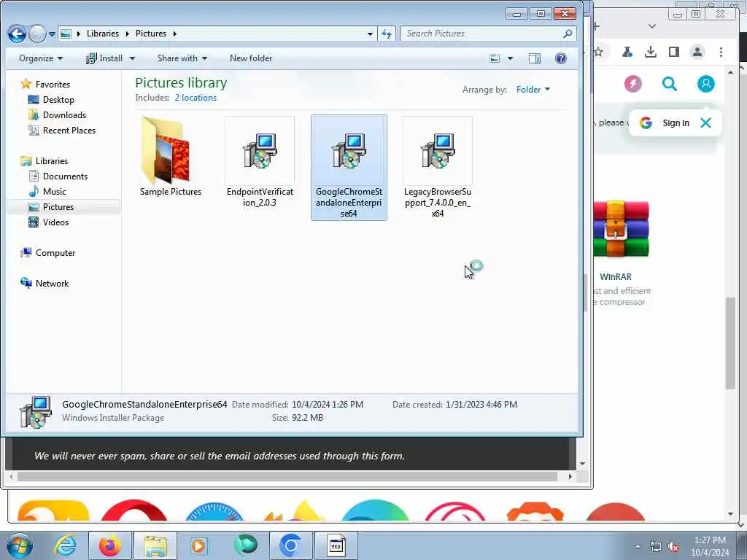Click the muted volume tray icon
The width and height of the screenshot is (747, 560).
click(x=673, y=546)
